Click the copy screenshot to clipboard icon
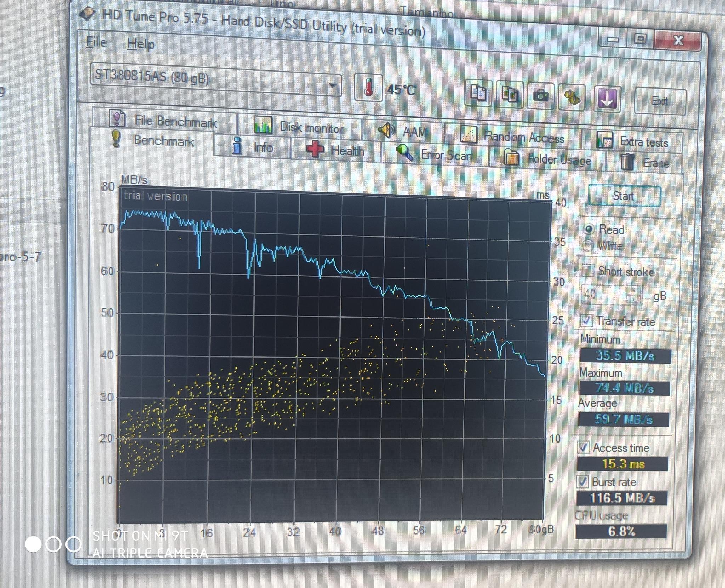The image size is (725, 588). click(x=509, y=95)
